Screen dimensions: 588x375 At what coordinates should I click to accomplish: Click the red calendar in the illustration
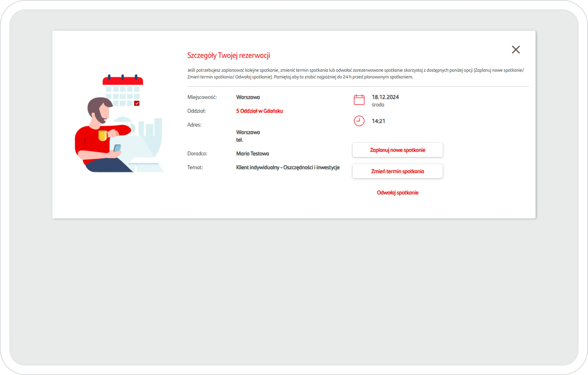click(x=123, y=81)
